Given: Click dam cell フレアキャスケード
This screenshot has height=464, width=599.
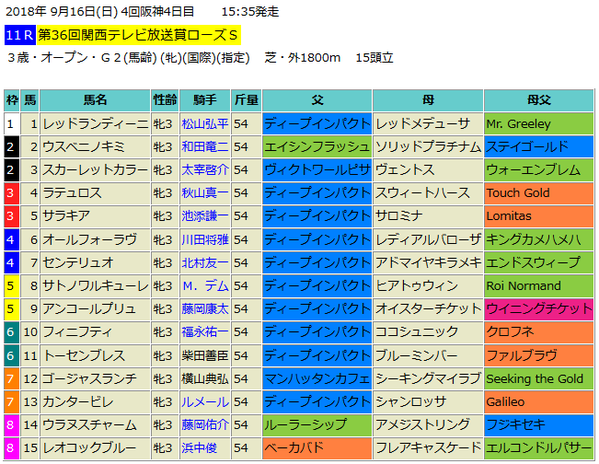Looking at the screenshot, I should point(428,448).
